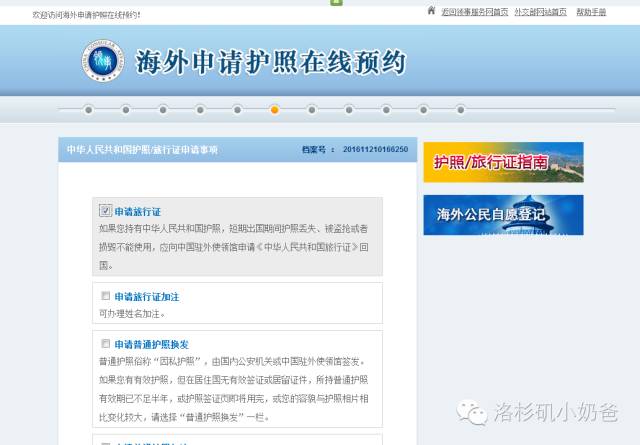Click the 海外申请护照在线预约 title heading

[271, 62]
